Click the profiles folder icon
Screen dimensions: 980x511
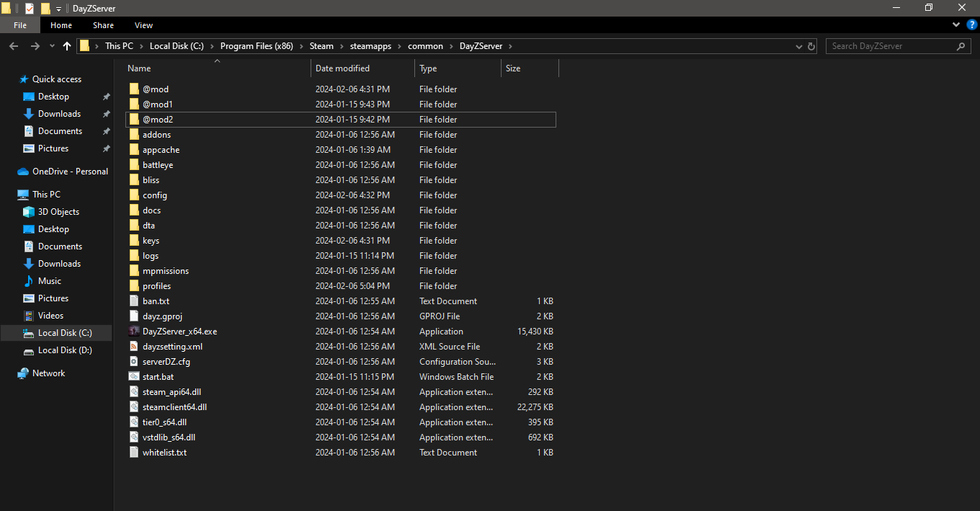[x=134, y=286]
